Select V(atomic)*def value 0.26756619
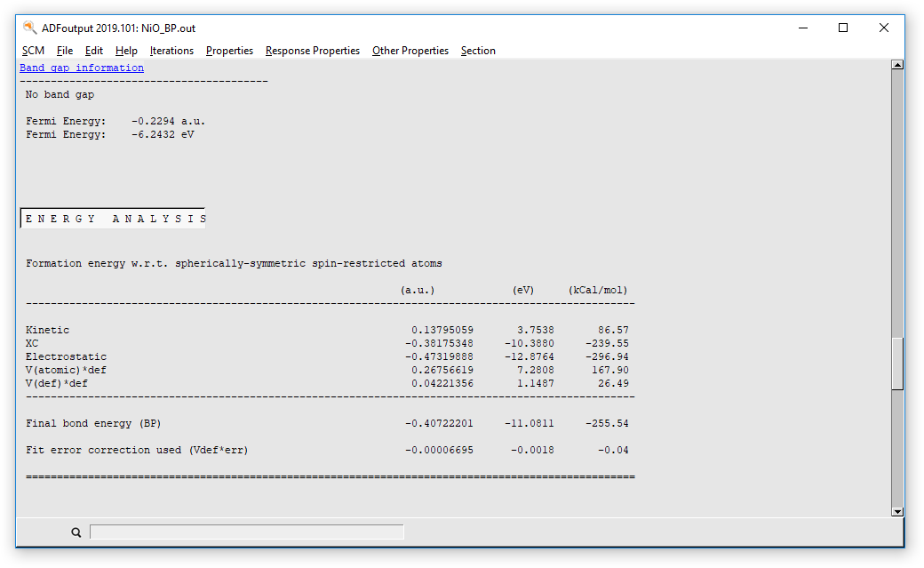The height and width of the screenshot is (568, 924). (442, 371)
